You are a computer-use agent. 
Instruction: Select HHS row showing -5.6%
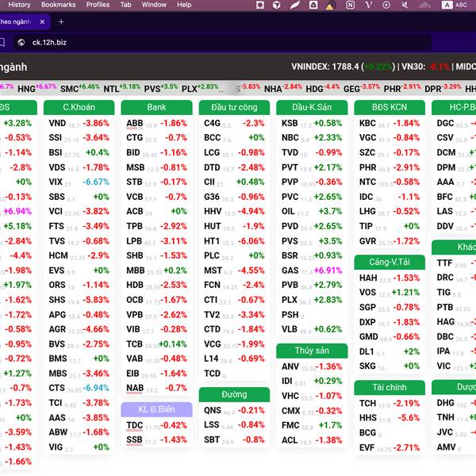pyautogui.click(x=390, y=418)
